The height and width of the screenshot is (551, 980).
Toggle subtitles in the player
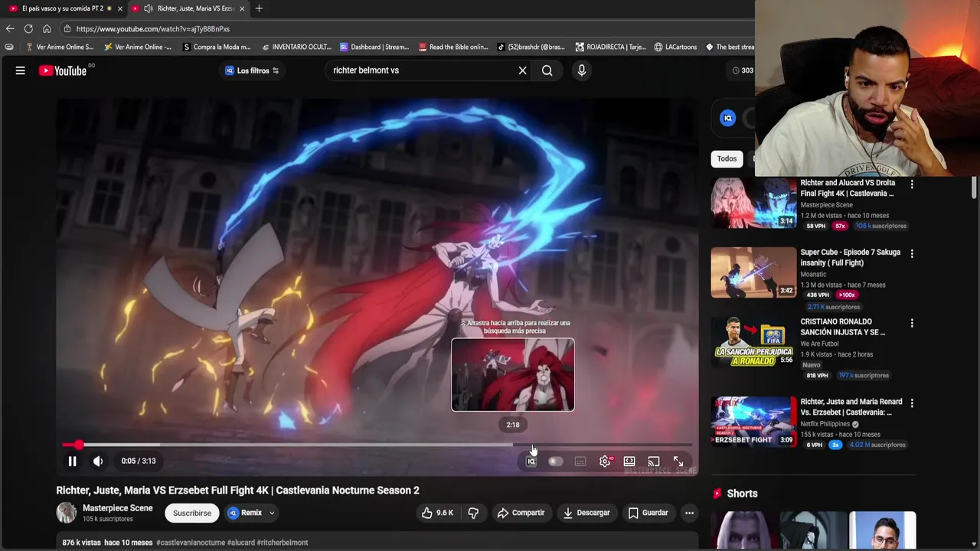(x=580, y=461)
